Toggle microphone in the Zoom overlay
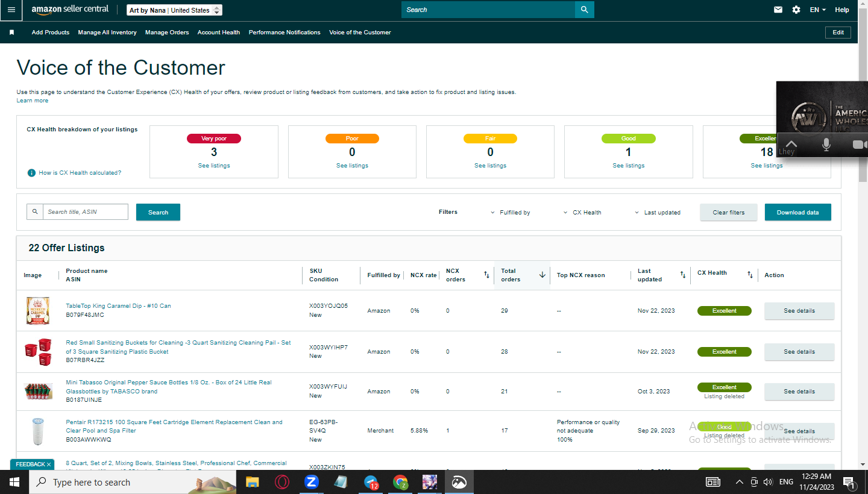The image size is (868, 494). (826, 145)
